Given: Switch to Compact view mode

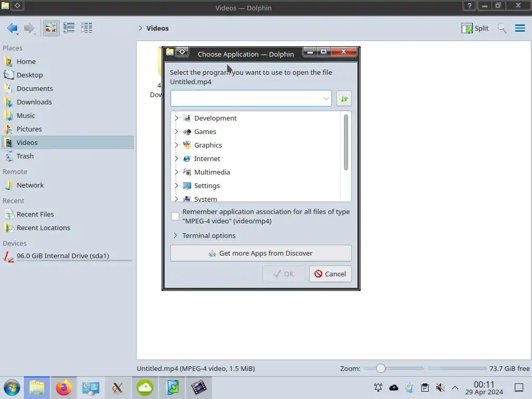Looking at the screenshot, I should tap(69, 28).
